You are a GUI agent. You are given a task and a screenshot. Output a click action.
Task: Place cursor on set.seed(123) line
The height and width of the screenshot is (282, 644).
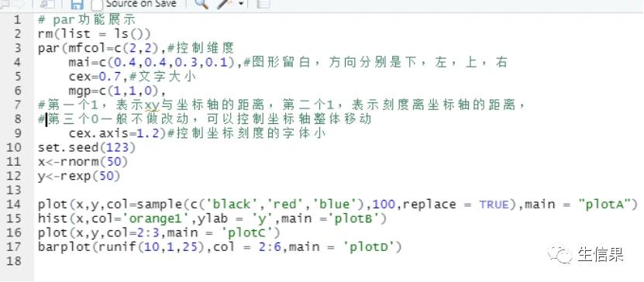87,147
